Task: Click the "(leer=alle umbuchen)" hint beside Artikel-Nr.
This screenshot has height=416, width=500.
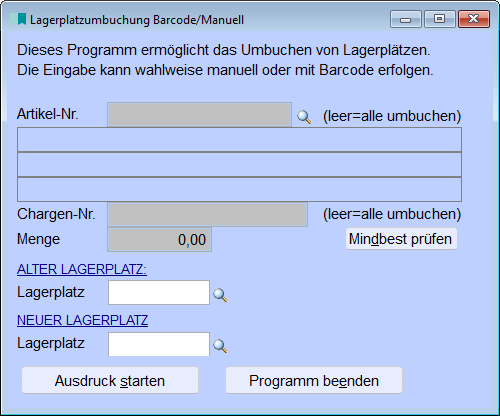Action: click(x=392, y=116)
